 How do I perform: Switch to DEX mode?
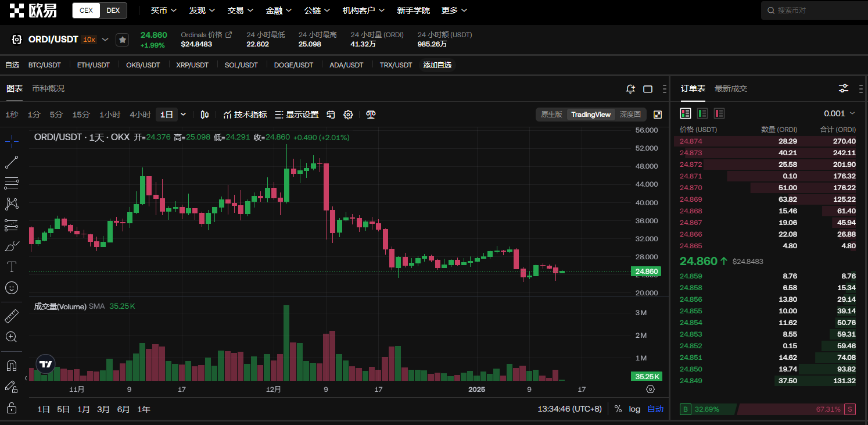113,10
